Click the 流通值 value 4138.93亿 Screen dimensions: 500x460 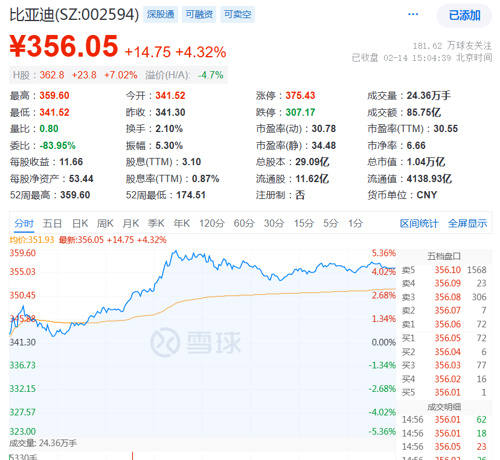tap(429, 179)
